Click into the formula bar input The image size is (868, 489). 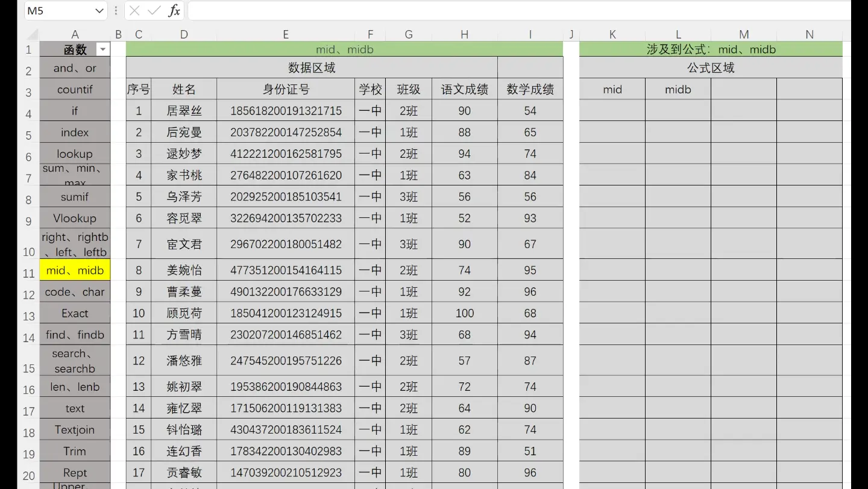coord(519,10)
